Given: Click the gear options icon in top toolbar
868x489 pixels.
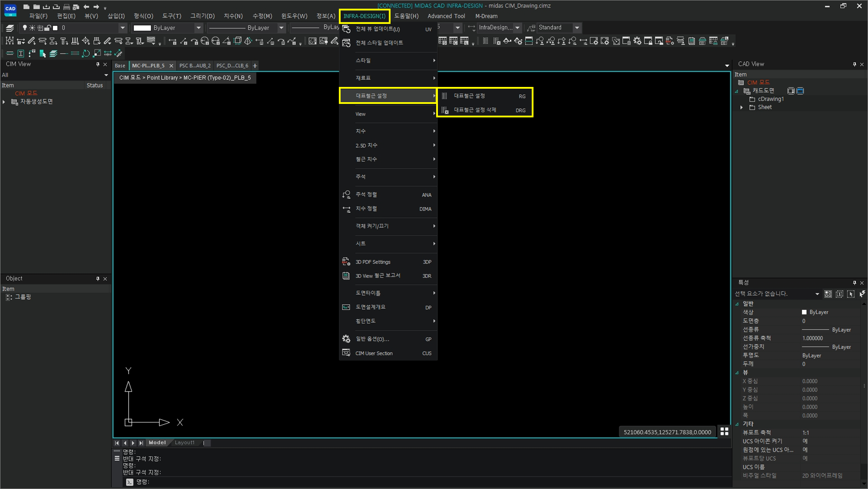Looking at the screenshot, I should (x=637, y=41).
